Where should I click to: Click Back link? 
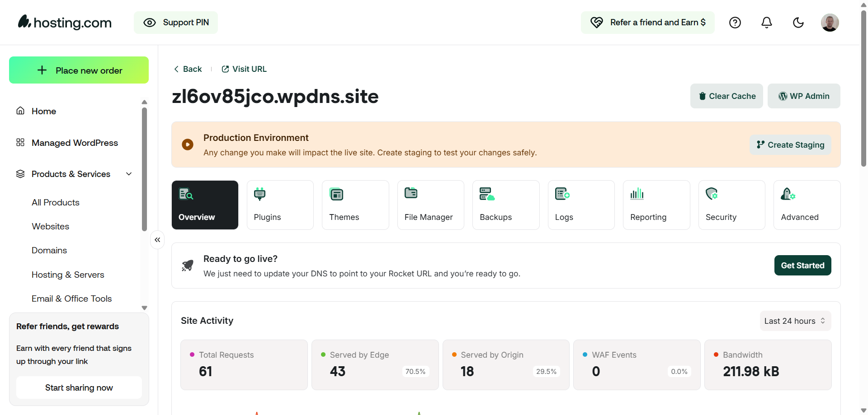click(188, 69)
